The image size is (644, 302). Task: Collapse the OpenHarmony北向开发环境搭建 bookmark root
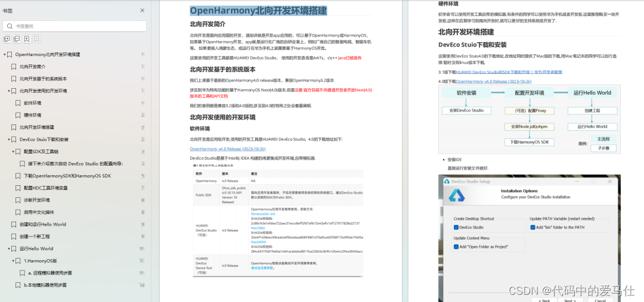5,54
